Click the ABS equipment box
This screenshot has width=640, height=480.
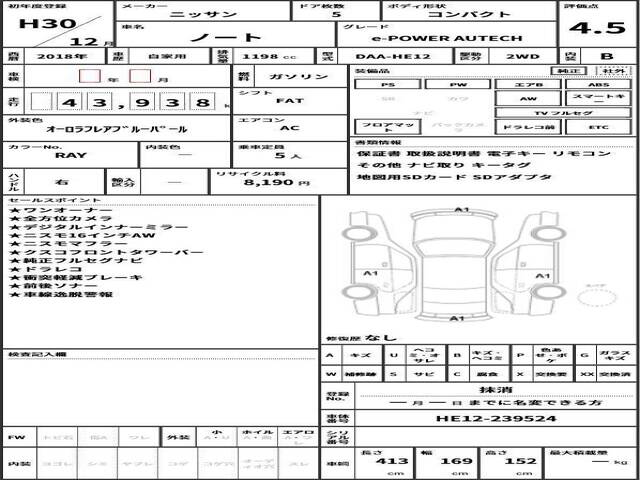[x=598, y=84]
